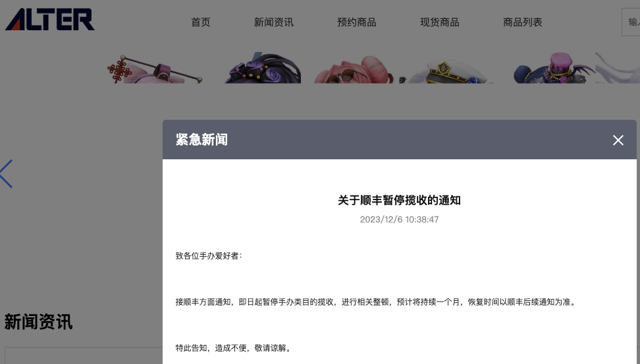Close the 紧急新闻 popup

tap(618, 140)
